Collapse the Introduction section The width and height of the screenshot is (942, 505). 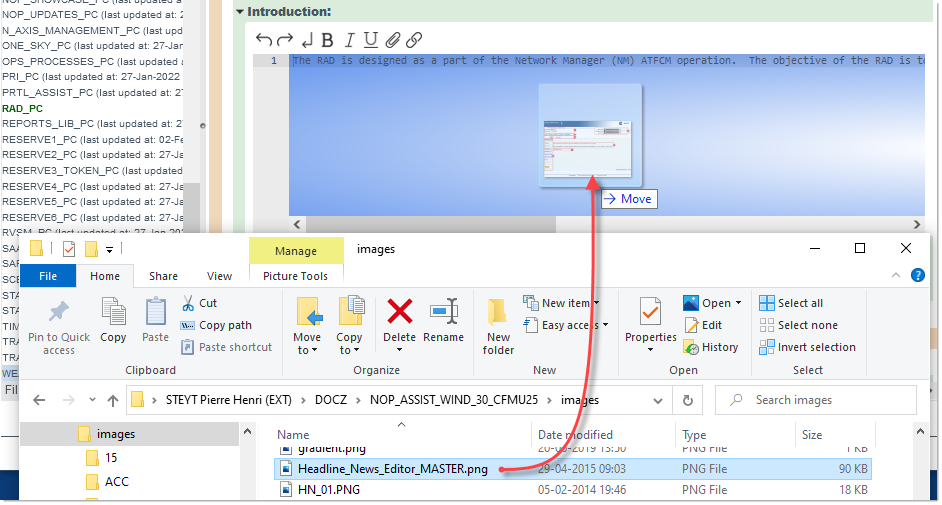click(x=240, y=11)
